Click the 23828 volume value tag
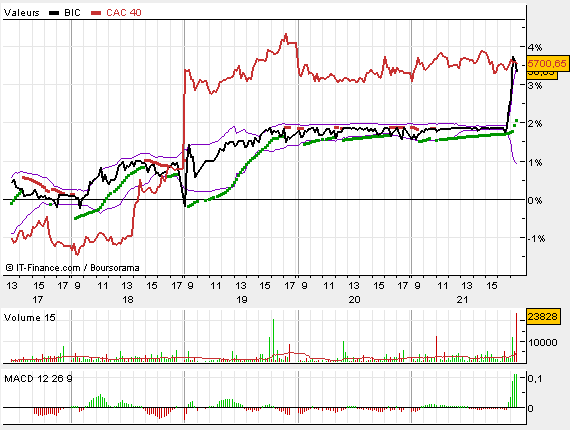 pyautogui.click(x=542, y=317)
